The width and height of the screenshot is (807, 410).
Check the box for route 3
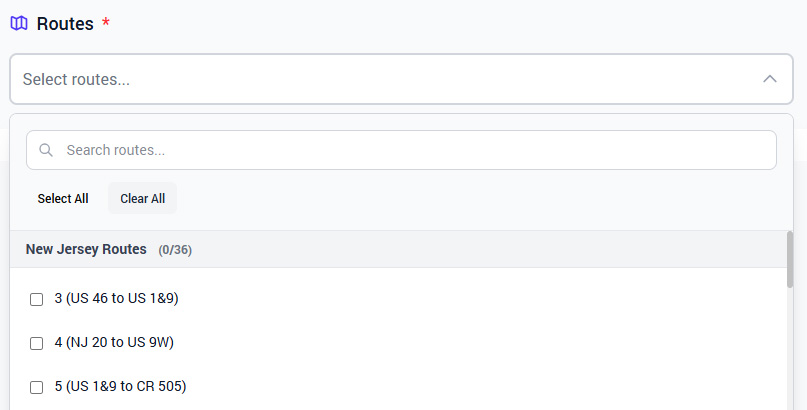(x=37, y=299)
